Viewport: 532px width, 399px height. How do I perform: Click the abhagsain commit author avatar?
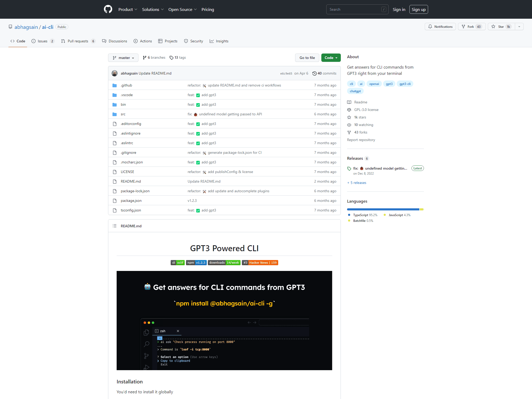[x=115, y=73]
